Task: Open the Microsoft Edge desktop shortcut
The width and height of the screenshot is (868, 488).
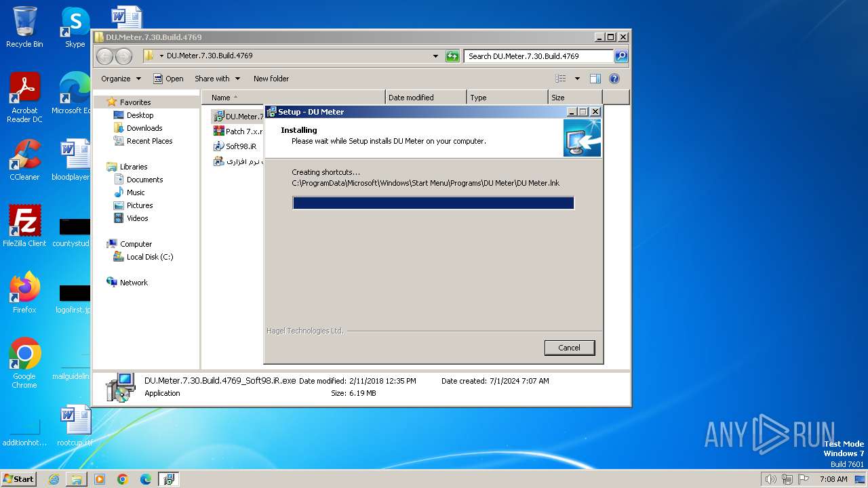Action: point(72,94)
